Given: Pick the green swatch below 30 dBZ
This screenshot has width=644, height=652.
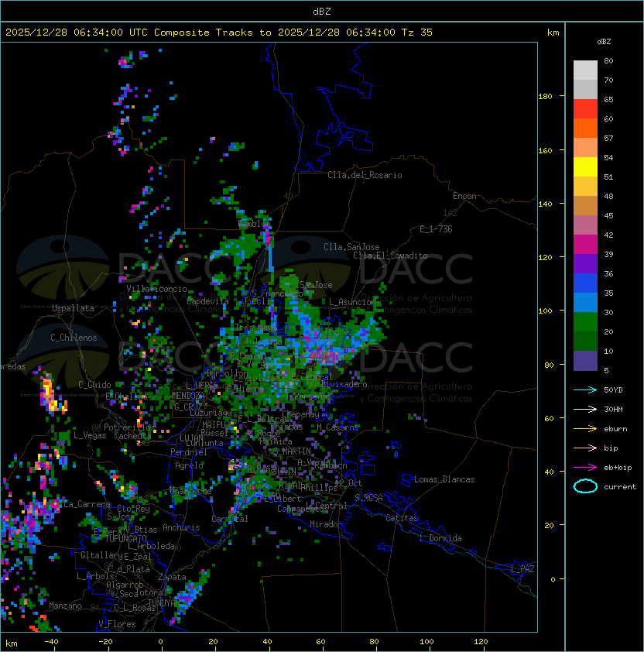Looking at the screenshot, I should pyautogui.click(x=585, y=321).
